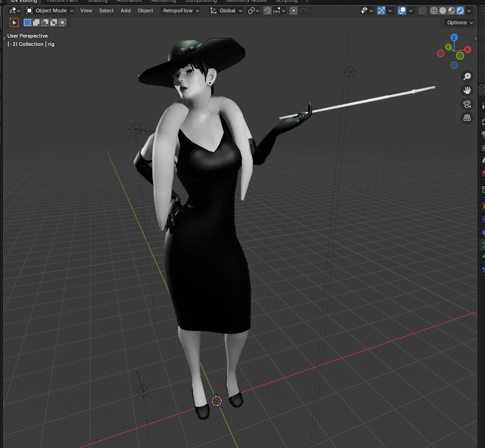This screenshot has width=485, height=448.
Task: Open the Object menu
Action: tap(145, 11)
